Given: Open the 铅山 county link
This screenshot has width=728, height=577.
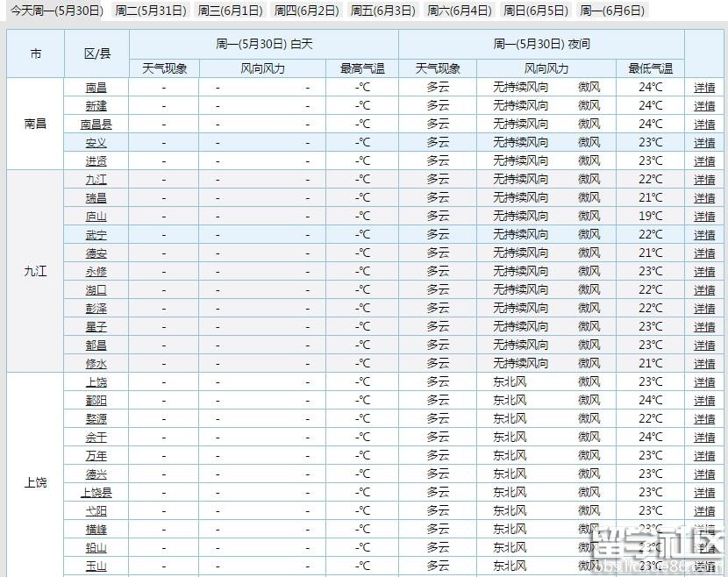Looking at the screenshot, I should tap(96, 548).
